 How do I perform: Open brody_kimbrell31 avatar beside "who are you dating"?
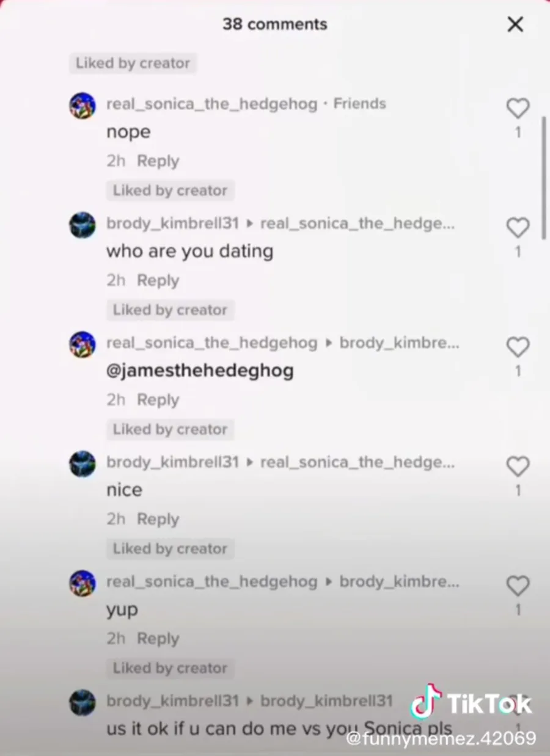point(82,225)
